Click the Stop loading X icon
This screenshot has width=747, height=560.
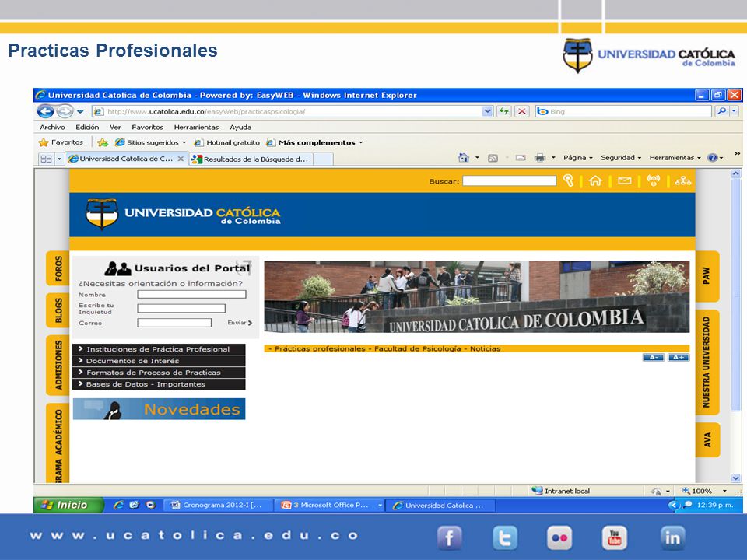[522, 111]
